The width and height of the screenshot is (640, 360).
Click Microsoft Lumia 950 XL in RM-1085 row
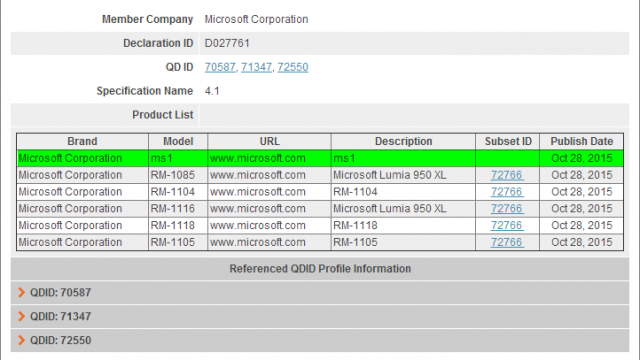click(390, 175)
